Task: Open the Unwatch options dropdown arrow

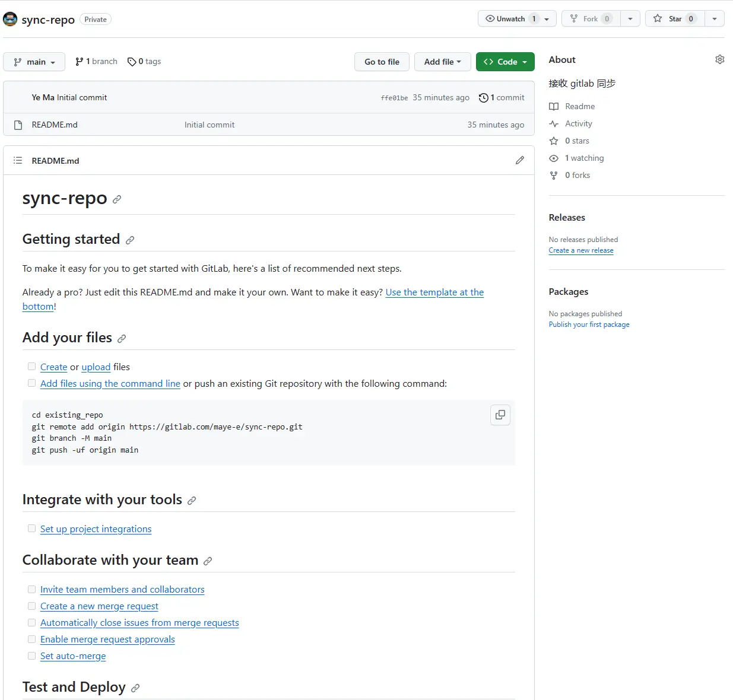Action: pos(547,19)
